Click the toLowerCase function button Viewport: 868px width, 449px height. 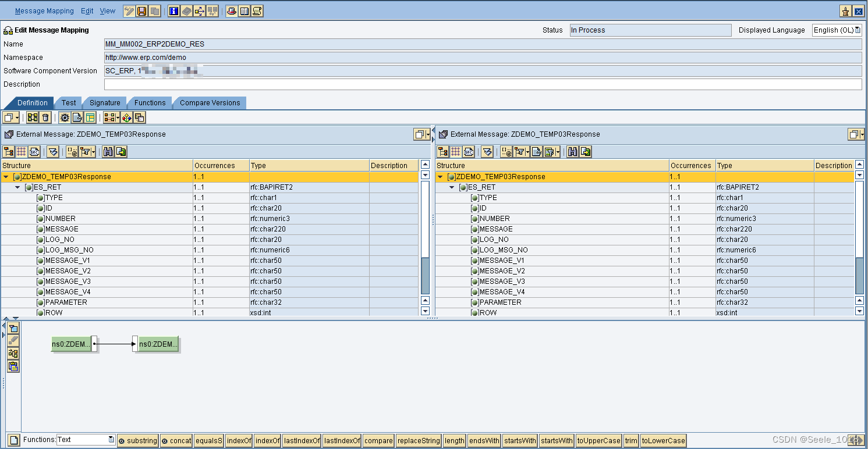663,440
